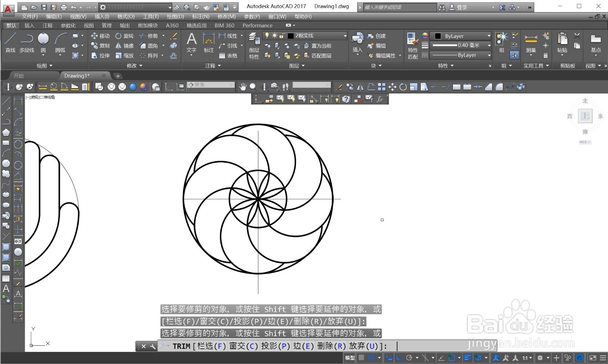The width and height of the screenshot is (608, 364).
Task: Click the Save icon in quick access toolbar
Action: 44,7
